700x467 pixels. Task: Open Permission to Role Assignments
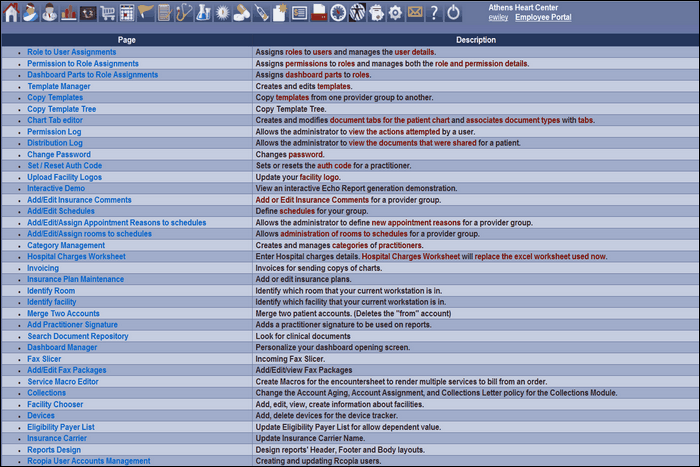83,63
